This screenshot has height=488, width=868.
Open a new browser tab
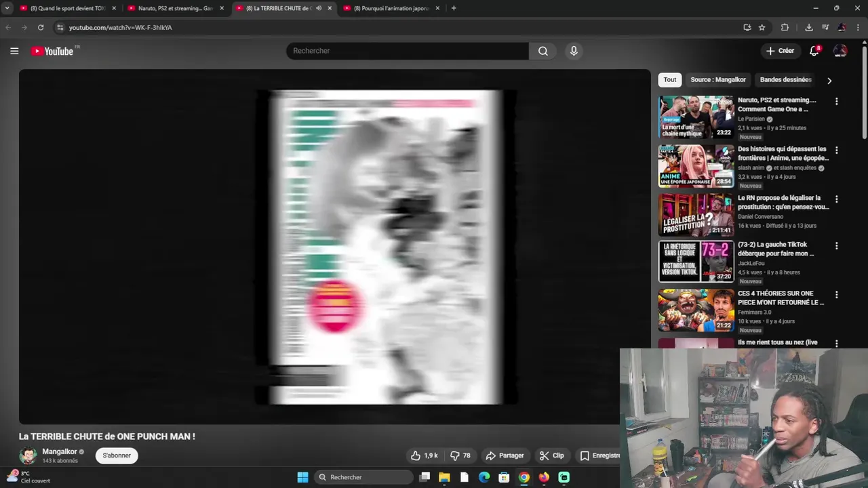click(x=454, y=8)
